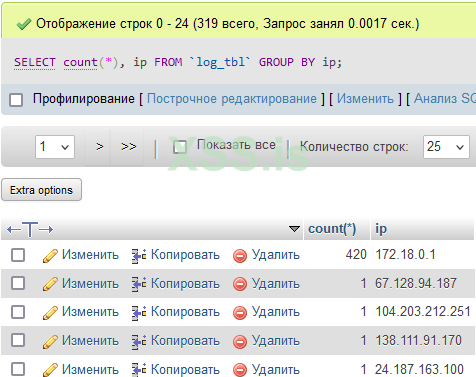Click Удалить link for 104.203.212.251
Screen dimensions: 476x377
pos(276,312)
